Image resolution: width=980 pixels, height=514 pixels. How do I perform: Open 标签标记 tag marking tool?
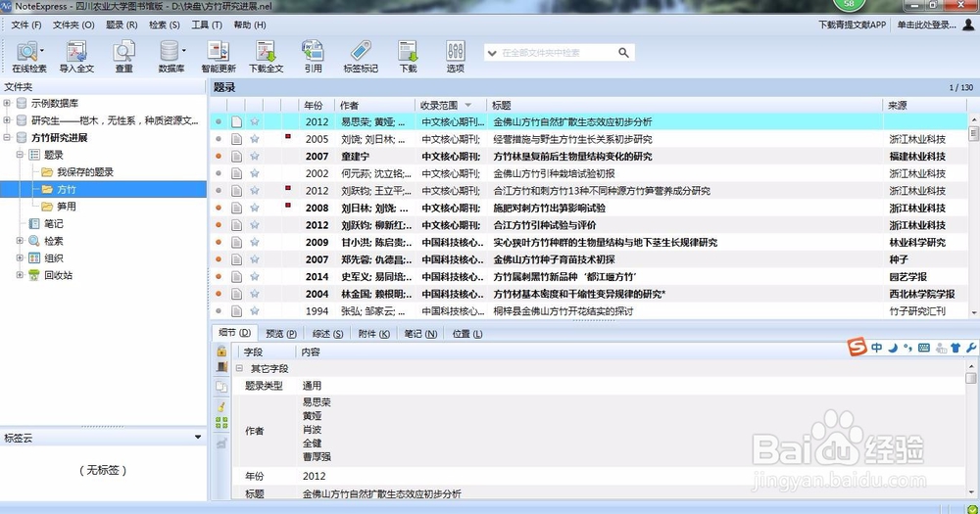coord(361,57)
